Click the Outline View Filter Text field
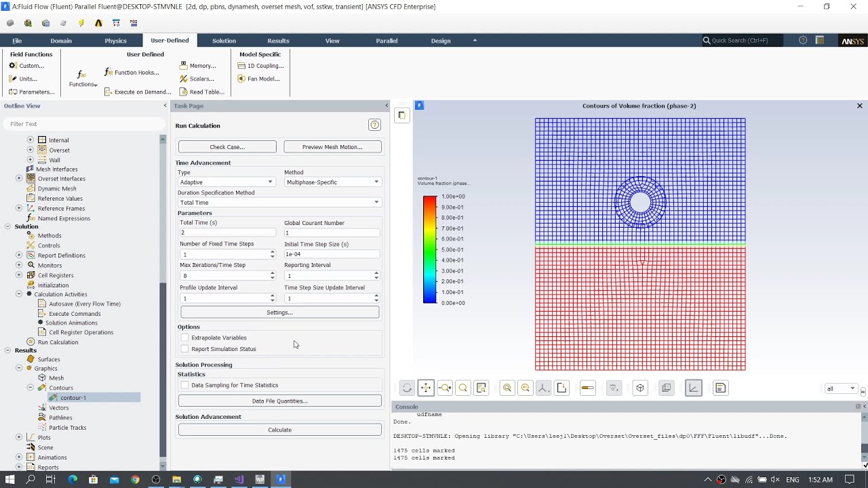This screenshot has width=868, height=488. coord(83,124)
